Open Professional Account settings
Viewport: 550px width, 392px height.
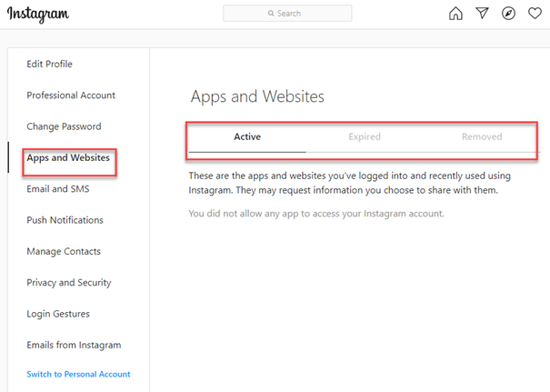pyautogui.click(x=71, y=95)
